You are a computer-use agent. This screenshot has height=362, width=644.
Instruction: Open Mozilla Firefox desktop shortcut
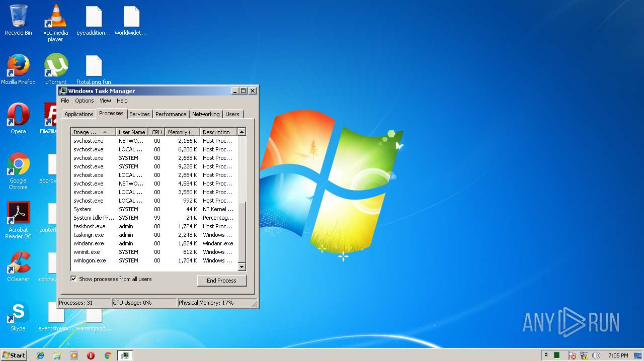(18, 69)
